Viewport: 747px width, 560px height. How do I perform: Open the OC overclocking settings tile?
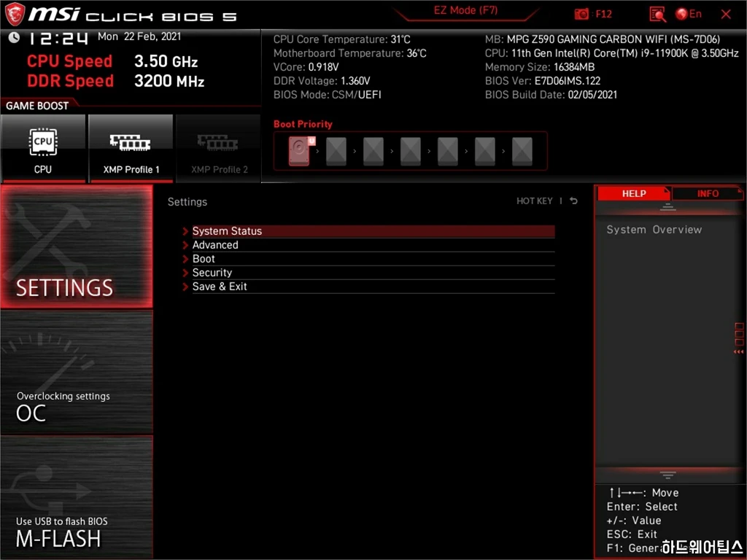(77, 372)
